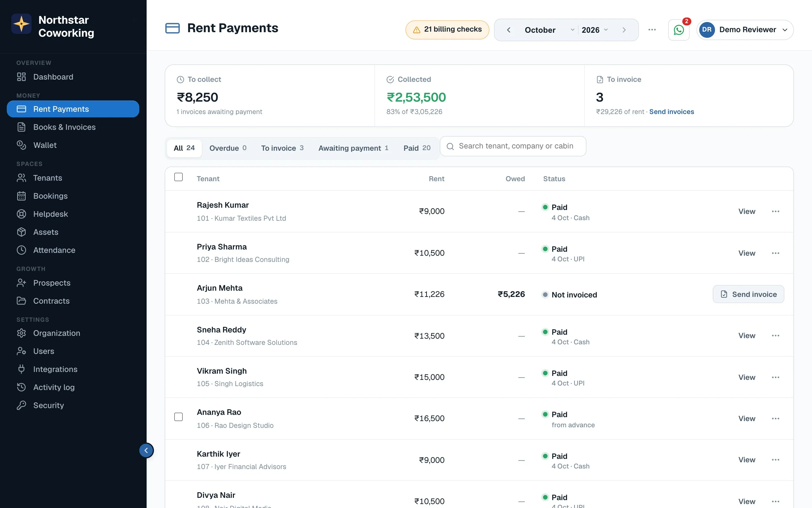Click the 21 billing checks button
Screen dimensions: 812x508
click(447, 30)
